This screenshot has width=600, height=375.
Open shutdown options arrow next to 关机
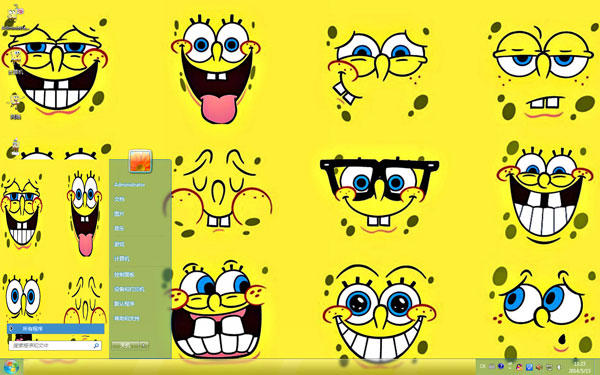[144, 346]
